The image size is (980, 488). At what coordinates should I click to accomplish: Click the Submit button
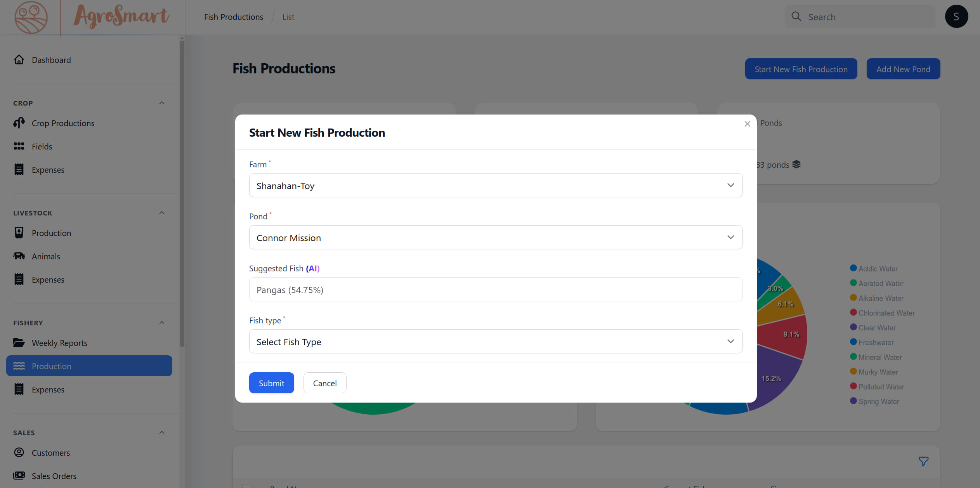[271, 383]
